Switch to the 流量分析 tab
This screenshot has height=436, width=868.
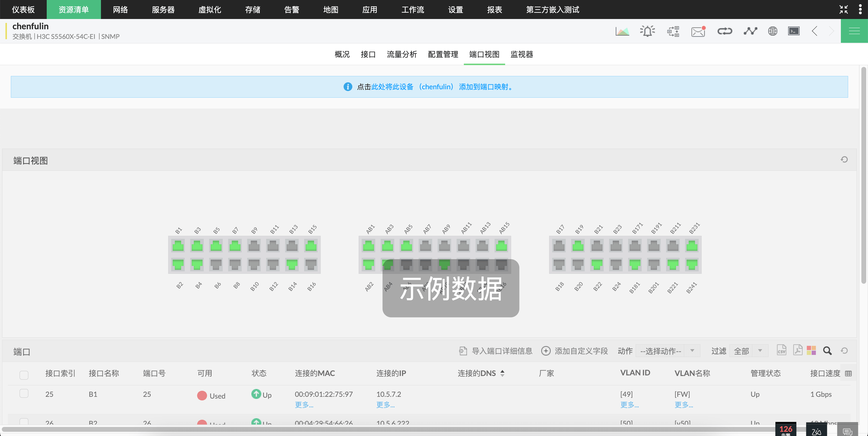pyautogui.click(x=402, y=54)
